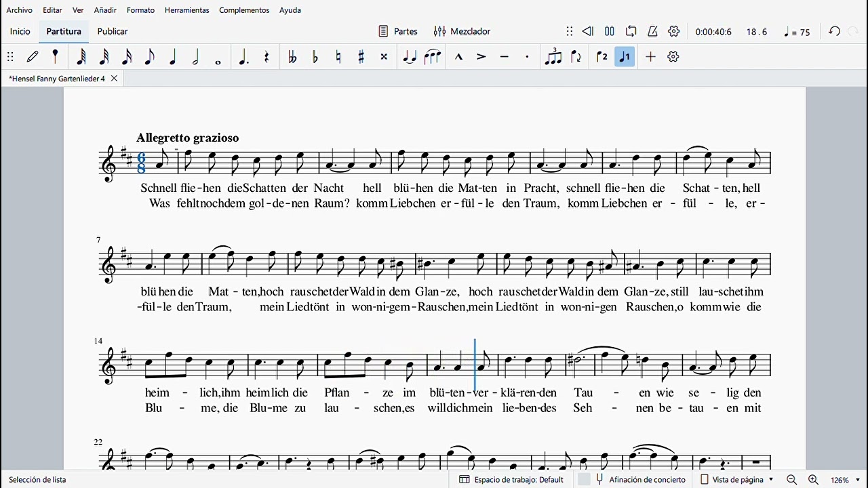The width and height of the screenshot is (868, 488).
Task: Add a slur
Action: (433, 57)
